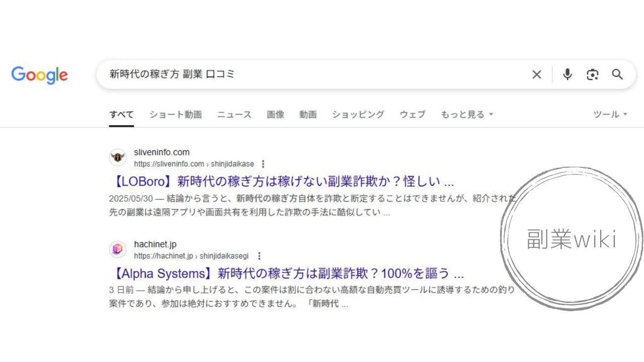This screenshot has width=644, height=362.
Task: Start voice search with microphone icon
Action: [568, 74]
